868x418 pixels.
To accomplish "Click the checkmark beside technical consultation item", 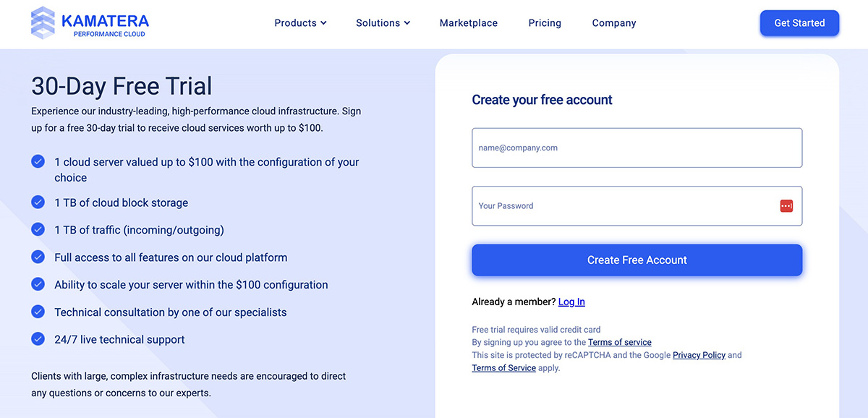I will pos(38,311).
